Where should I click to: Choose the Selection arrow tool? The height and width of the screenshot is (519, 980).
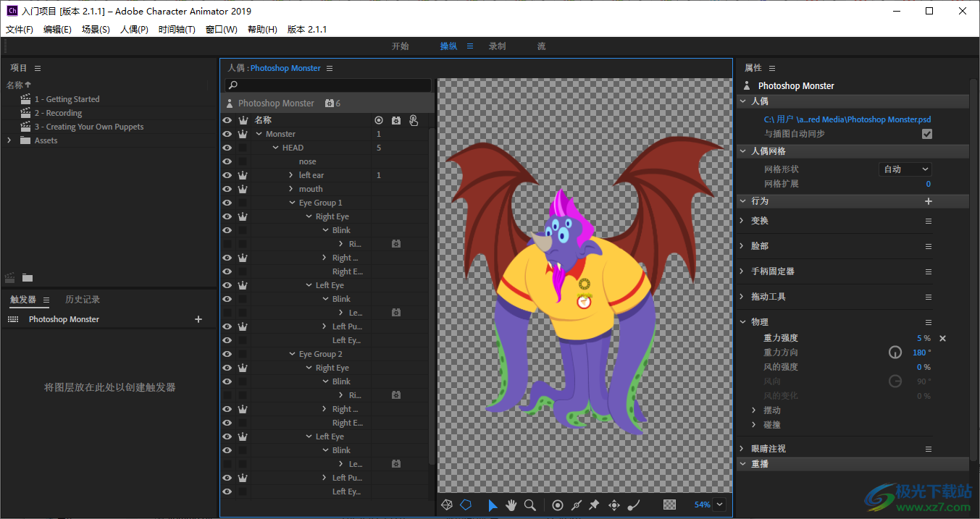pos(493,505)
